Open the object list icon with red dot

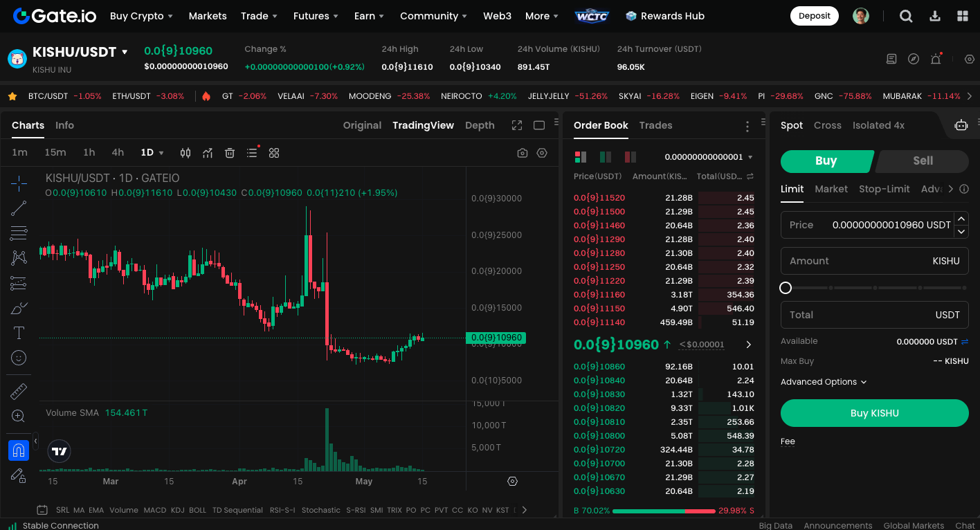click(253, 152)
